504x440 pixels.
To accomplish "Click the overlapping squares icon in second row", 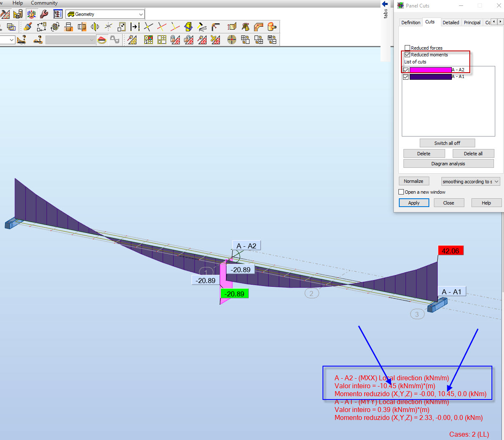I will (11, 27).
